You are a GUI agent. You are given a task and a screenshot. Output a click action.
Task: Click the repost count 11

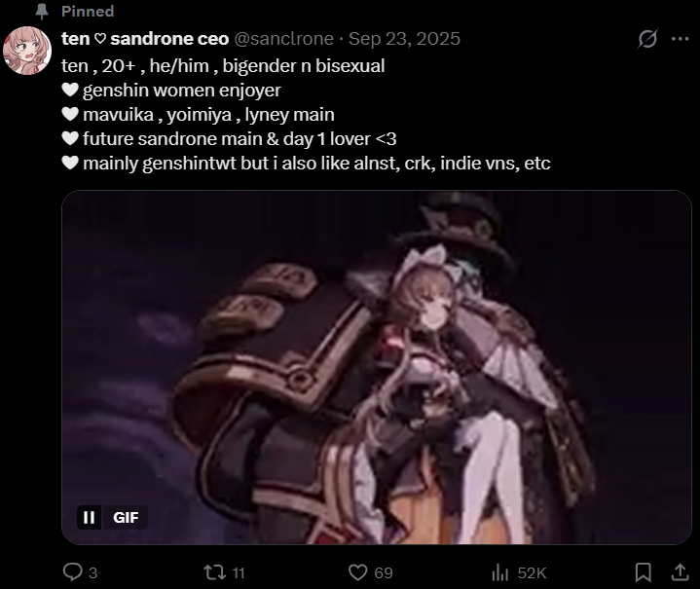point(239,572)
